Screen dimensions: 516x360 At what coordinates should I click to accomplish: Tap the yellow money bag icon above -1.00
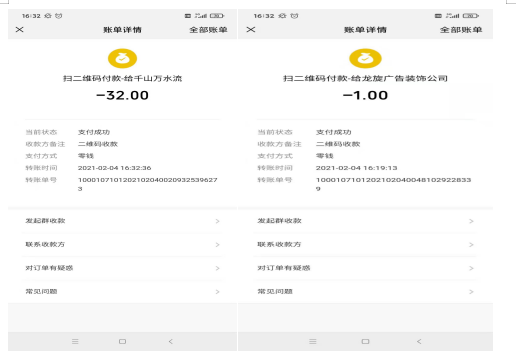365,58
